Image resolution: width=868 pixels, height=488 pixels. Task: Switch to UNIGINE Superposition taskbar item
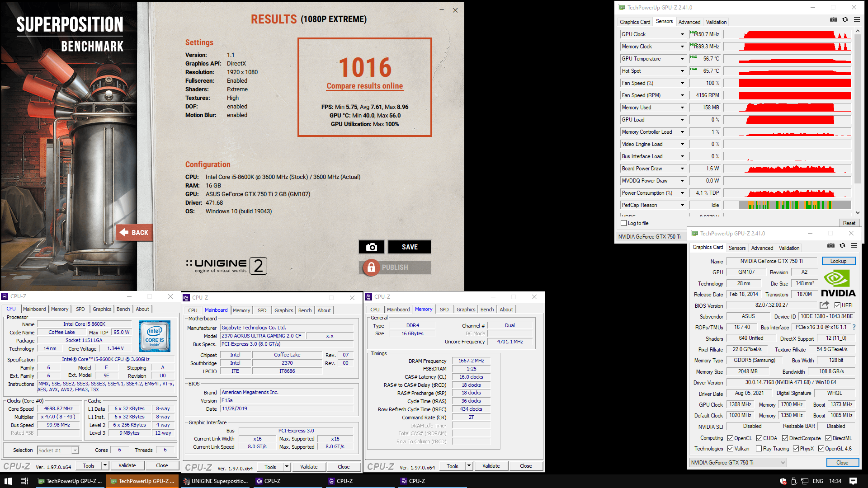pos(216,481)
